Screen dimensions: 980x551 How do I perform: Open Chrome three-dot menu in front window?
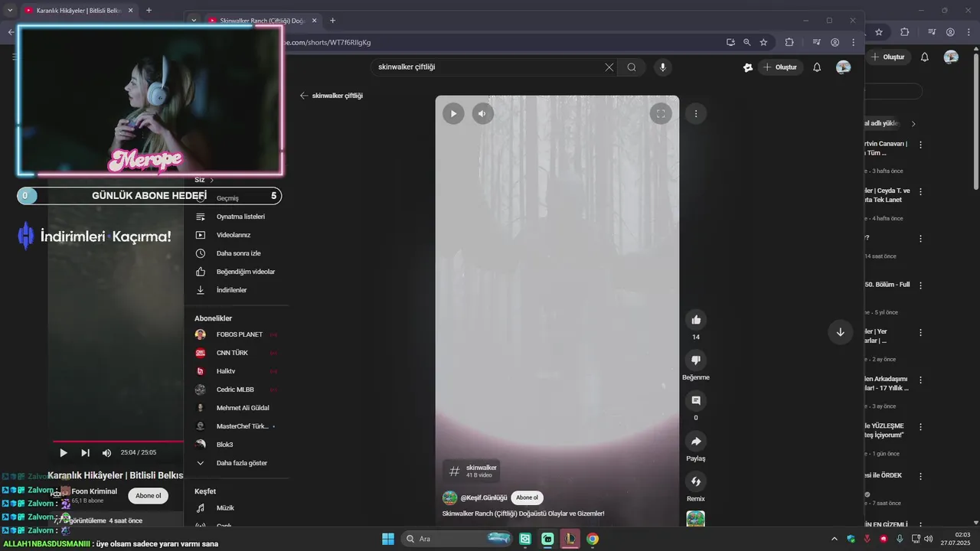[854, 43]
